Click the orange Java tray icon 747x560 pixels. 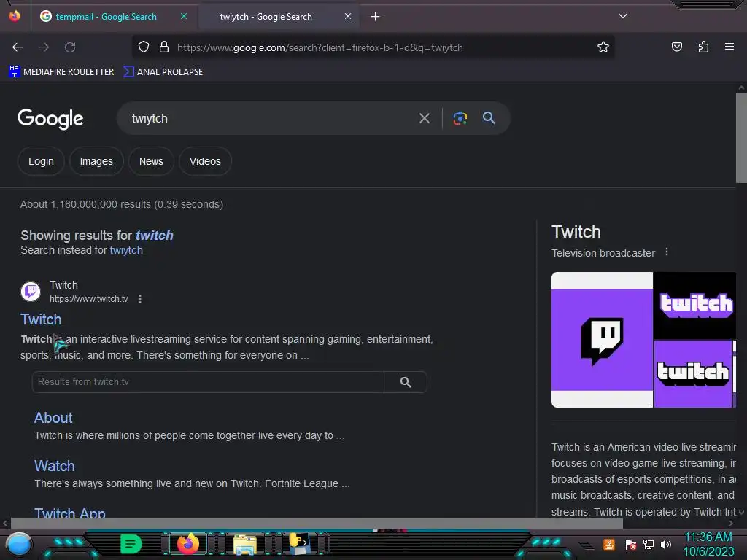609,544
